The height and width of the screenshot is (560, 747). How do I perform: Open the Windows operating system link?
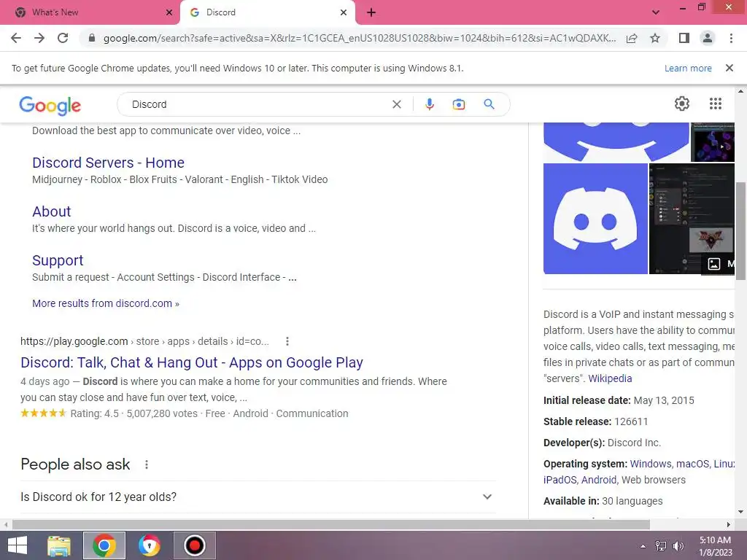click(x=650, y=464)
